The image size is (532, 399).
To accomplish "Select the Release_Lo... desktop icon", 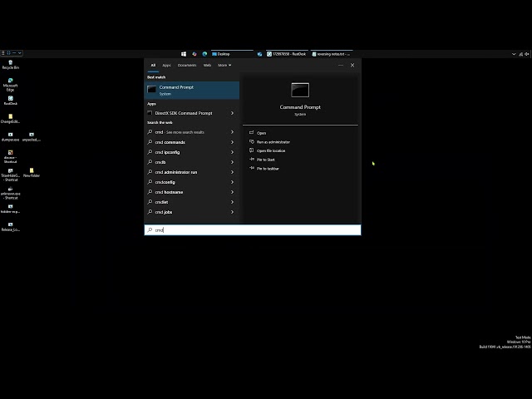I will tap(11, 227).
